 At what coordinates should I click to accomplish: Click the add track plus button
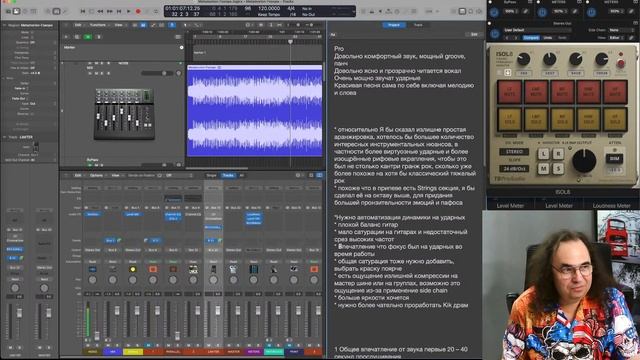coord(66,37)
